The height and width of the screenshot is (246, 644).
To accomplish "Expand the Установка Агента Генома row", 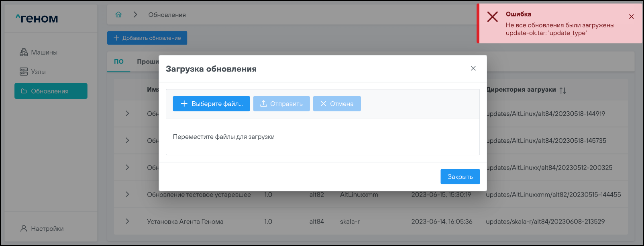I will click(x=127, y=221).
